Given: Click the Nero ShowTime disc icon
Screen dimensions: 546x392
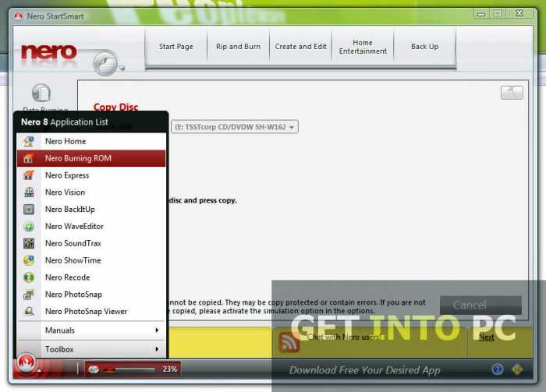Looking at the screenshot, I should (x=29, y=260).
